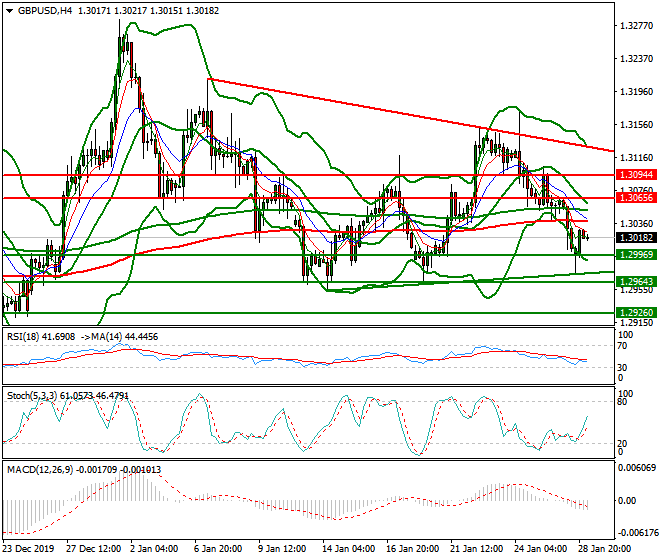
Task: Select the 0.006069 MACD scale value
Action: [x=636, y=468]
